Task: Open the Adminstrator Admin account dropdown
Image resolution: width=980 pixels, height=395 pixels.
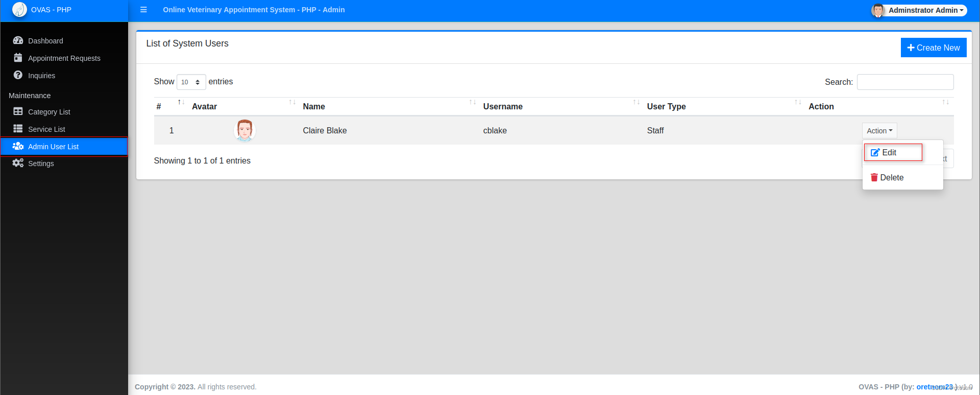Action: 919,10
